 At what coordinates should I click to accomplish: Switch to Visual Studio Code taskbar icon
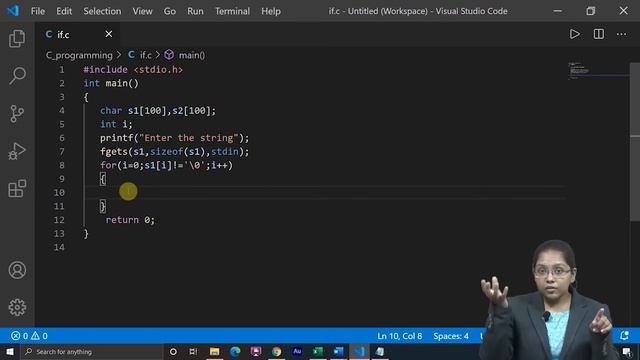[x=359, y=351]
